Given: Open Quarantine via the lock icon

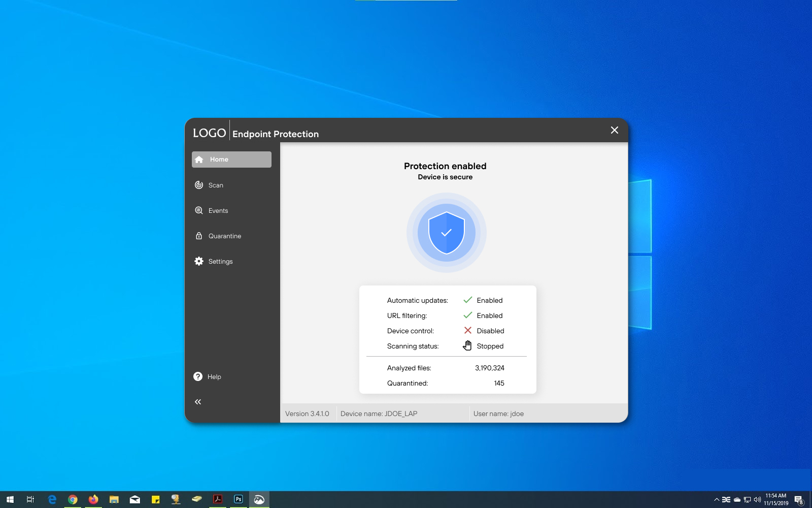Looking at the screenshot, I should pos(199,236).
